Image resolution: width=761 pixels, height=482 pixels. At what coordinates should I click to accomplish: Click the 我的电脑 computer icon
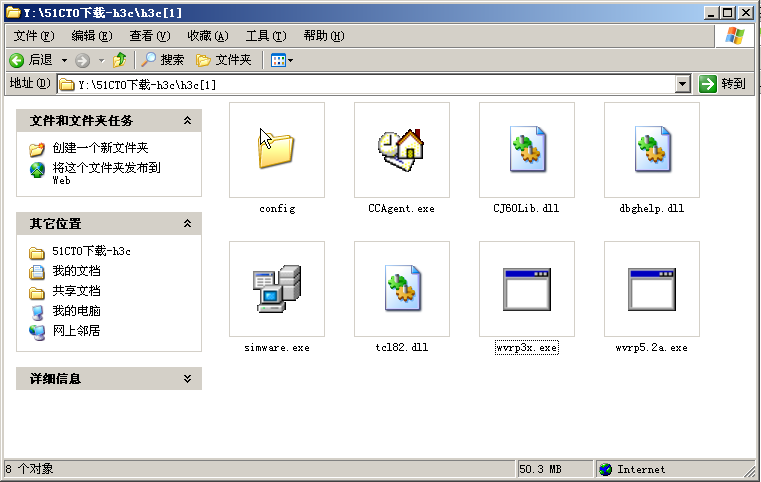click(x=37, y=312)
